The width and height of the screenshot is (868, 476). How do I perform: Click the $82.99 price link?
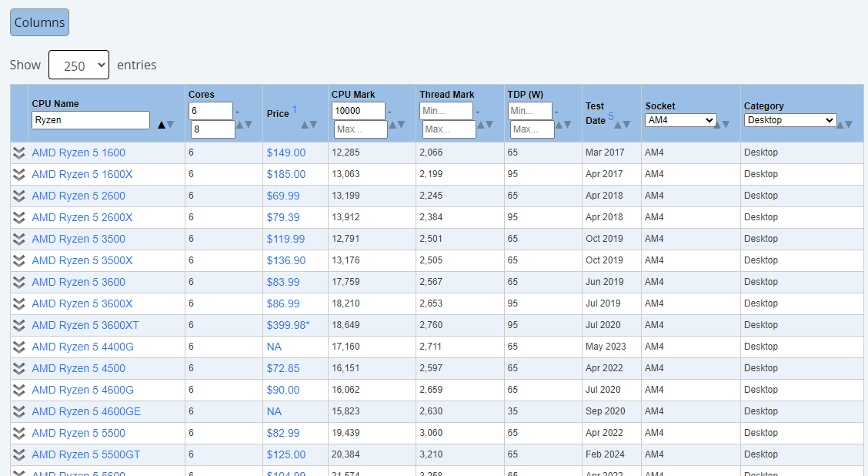point(283,434)
